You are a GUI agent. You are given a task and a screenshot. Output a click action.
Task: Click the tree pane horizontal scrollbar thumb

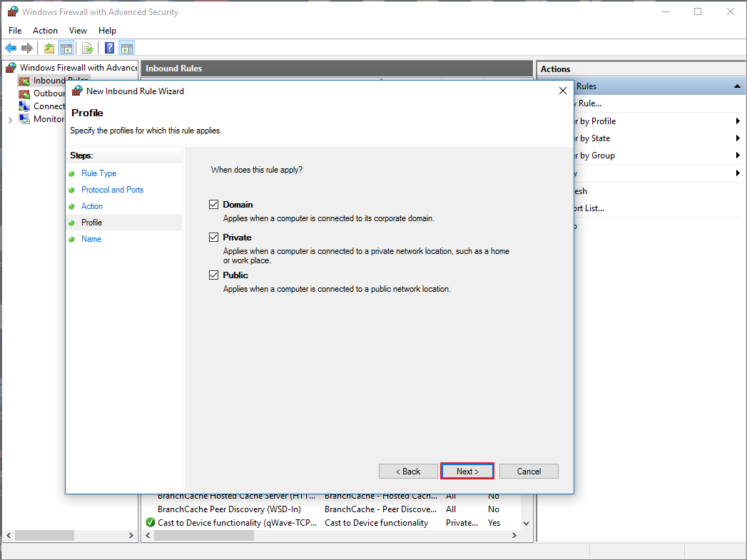[x=44, y=536]
